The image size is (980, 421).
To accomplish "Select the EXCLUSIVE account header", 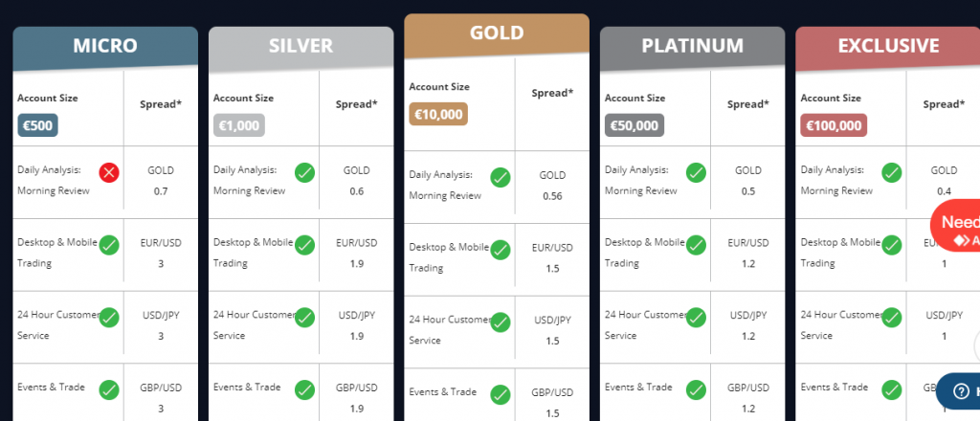I will [887, 45].
